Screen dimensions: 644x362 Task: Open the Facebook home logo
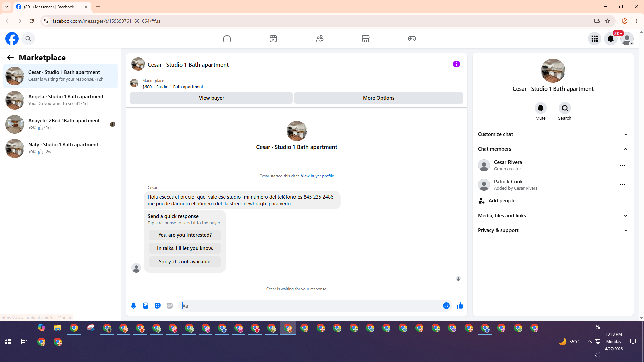[x=12, y=39]
